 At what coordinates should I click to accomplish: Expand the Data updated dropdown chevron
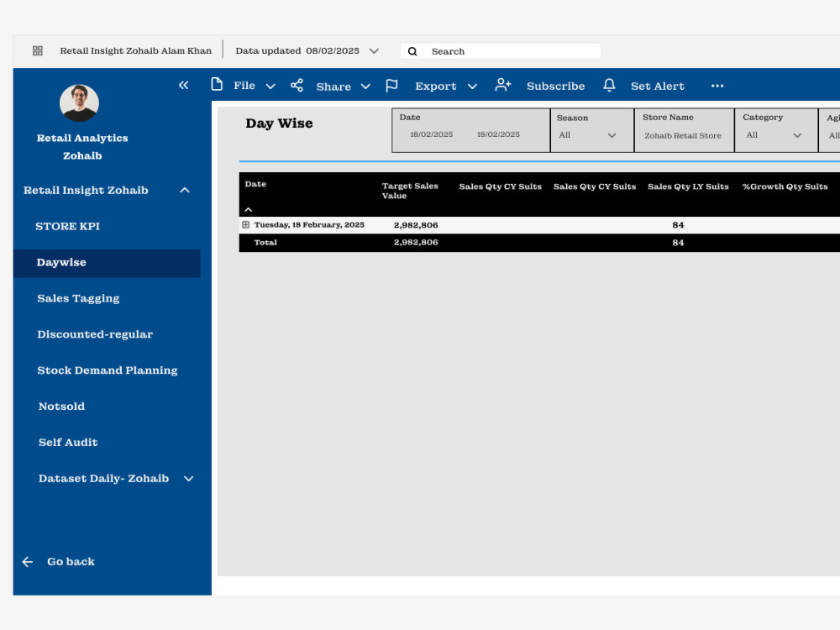click(374, 51)
